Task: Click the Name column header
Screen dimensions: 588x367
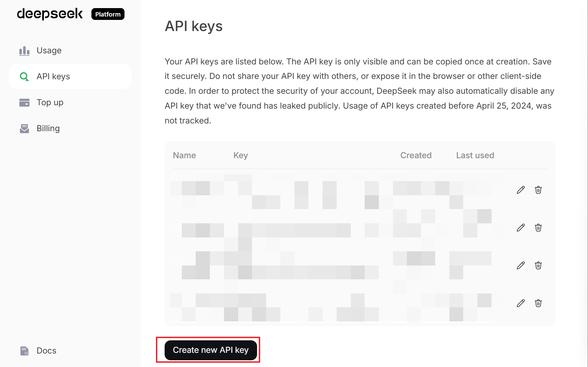Action: [x=185, y=156]
